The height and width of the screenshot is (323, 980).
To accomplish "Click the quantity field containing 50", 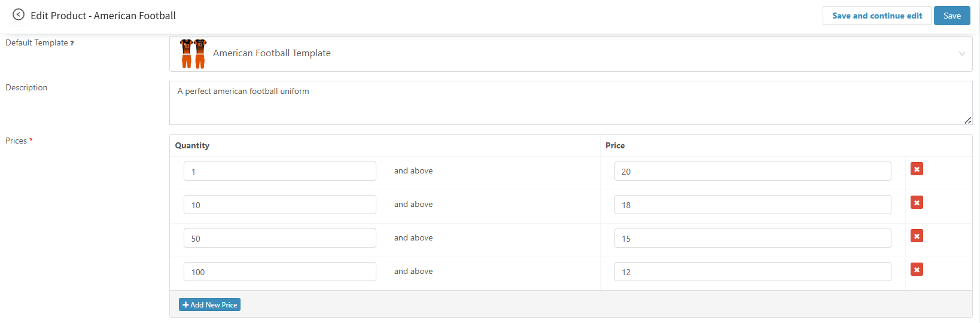I will click(279, 239).
